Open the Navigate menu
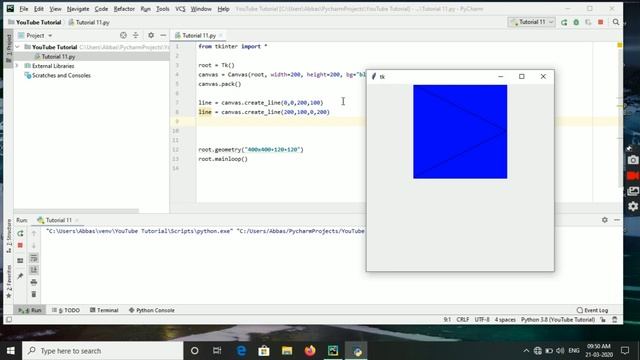The height and width of the screenshot is (360, 640). pos(78,9)
